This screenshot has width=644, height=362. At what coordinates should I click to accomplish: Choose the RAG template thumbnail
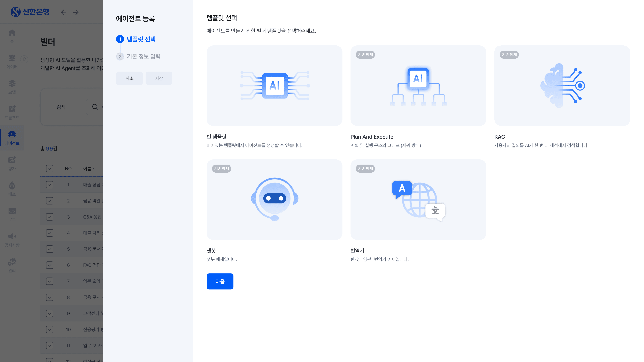(x=562, y=85)
